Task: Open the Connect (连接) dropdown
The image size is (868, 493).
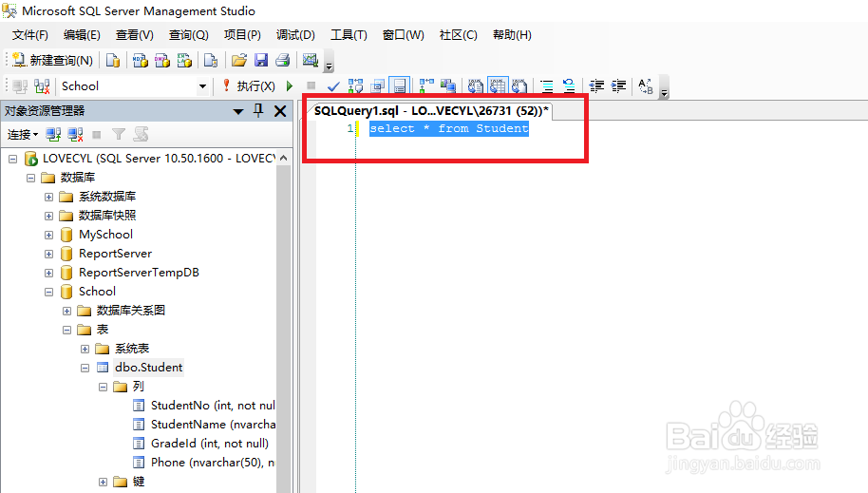Action: pos(22,134)
